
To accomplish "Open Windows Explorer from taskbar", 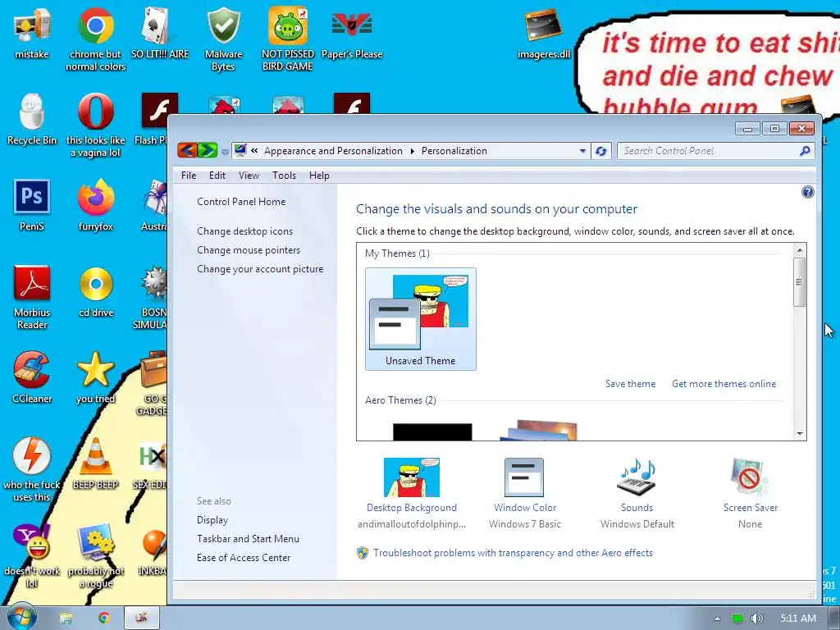I will [x=66, y=619].
